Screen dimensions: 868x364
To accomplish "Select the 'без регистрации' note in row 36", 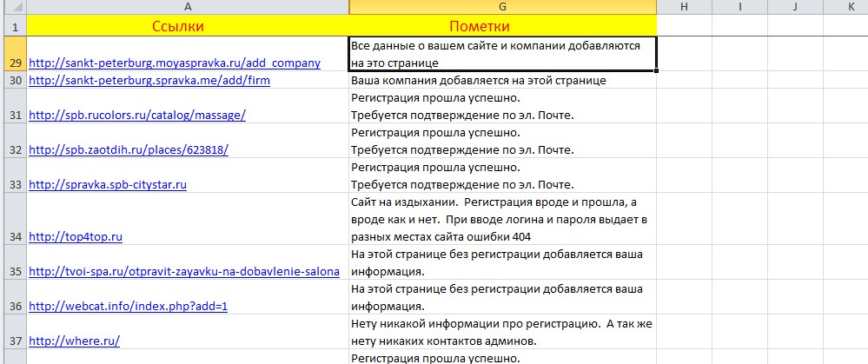I will click(503, 298).
